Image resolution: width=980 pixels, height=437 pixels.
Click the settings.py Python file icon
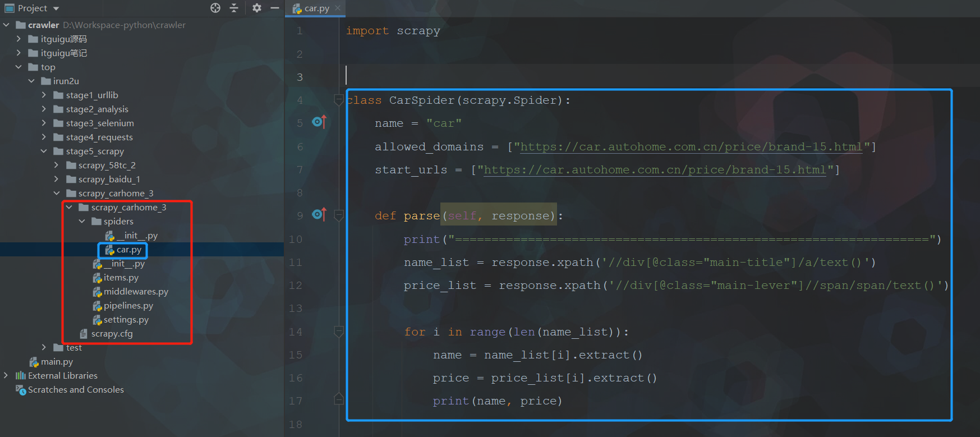(97, 320)
